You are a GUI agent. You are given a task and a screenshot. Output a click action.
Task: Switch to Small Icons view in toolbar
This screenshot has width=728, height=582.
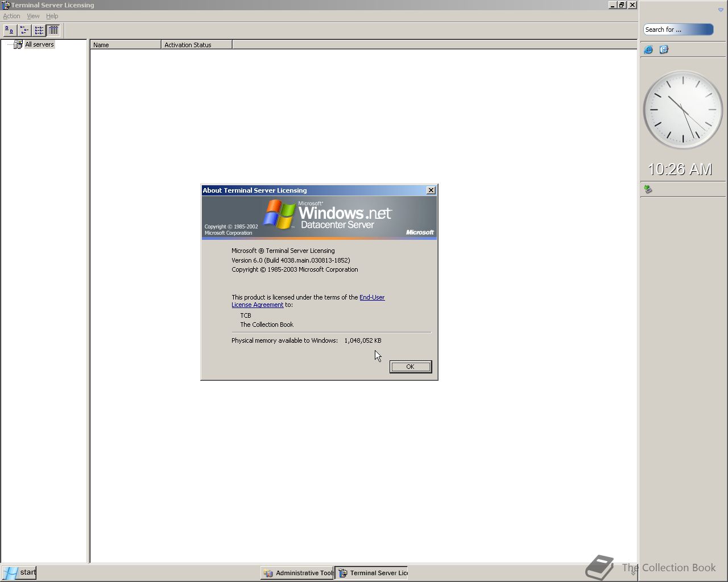point(24,30)
